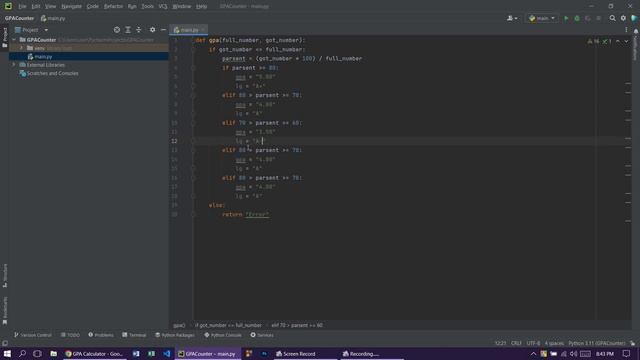Collapse all in the Project panel

[139, 30]
